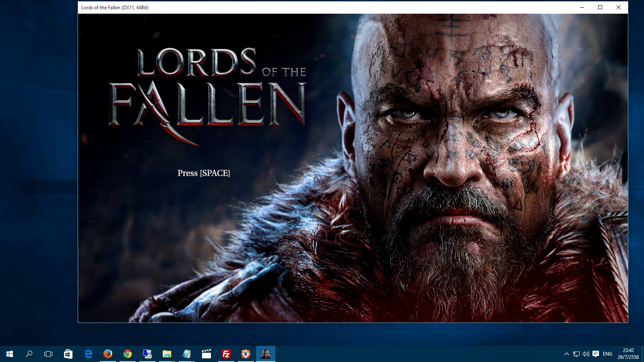The height and width of the screenshot is (362, 644).
Task: Open the Action Center notifications
Action: (x=596, y=354)
